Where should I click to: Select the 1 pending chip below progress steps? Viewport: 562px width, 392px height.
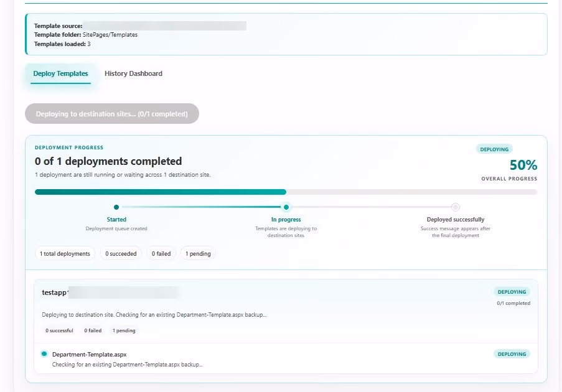tap(198, 254)
